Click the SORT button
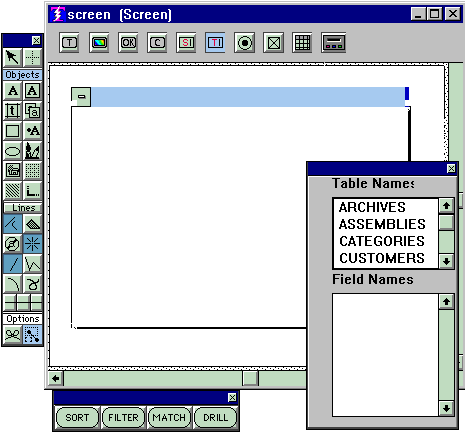This screenshot has height=434, width=465. click(x=77, y=417)
